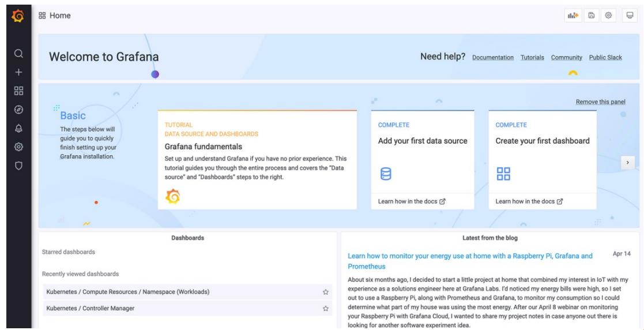
Task: Click the Grafana logo in sidebar
Action: click(x=18, y=15)
